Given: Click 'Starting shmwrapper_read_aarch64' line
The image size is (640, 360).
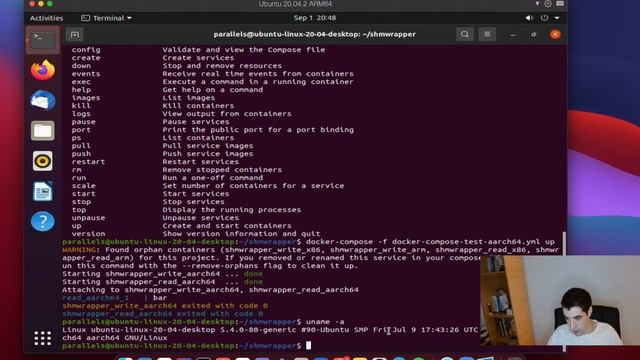Looking at the screenshot, I should pyautogui.click(x=162, y=282).
